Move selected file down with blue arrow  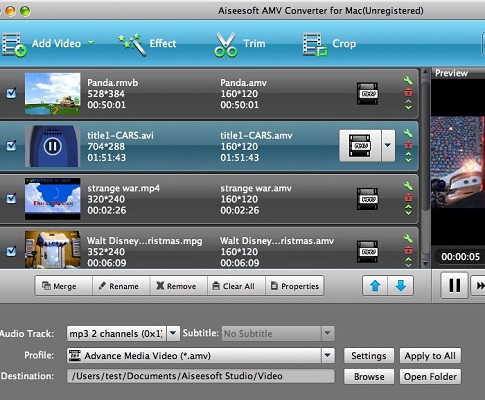tap(401, 286)
